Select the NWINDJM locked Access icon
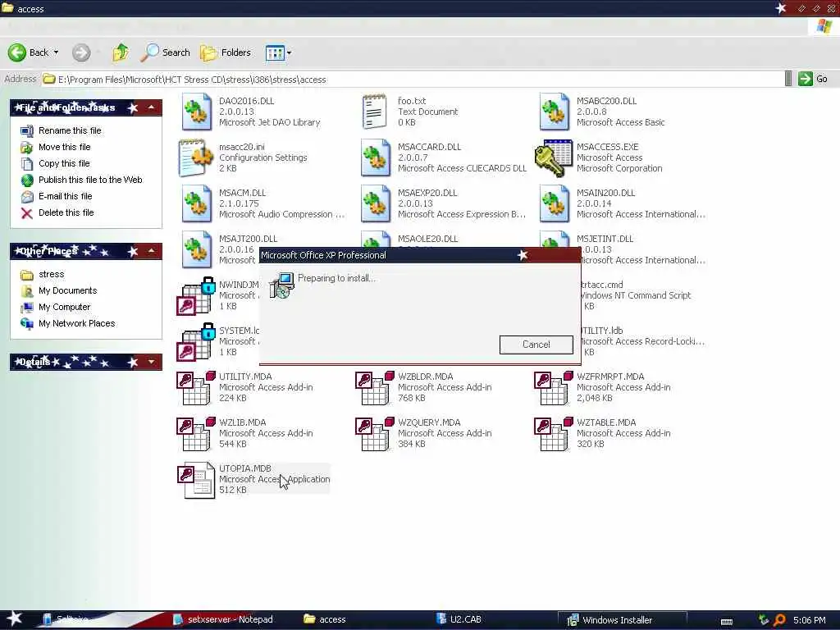The width and height of the screenshot is (840, 630). (195, 295)
